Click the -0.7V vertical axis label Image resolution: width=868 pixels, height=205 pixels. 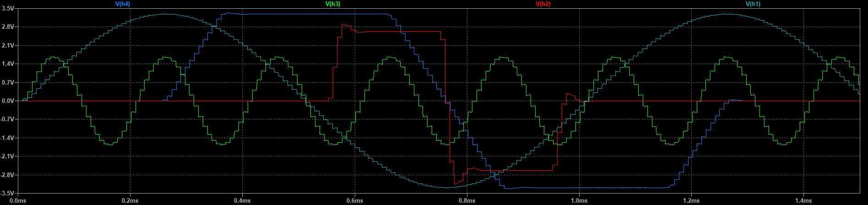pos(7,119)
